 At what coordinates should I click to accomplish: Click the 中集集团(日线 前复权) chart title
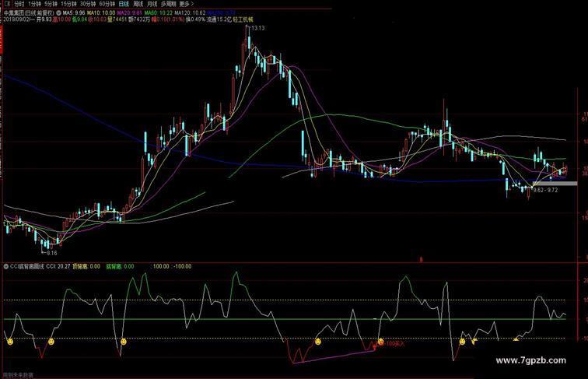[x=29, y=12]
